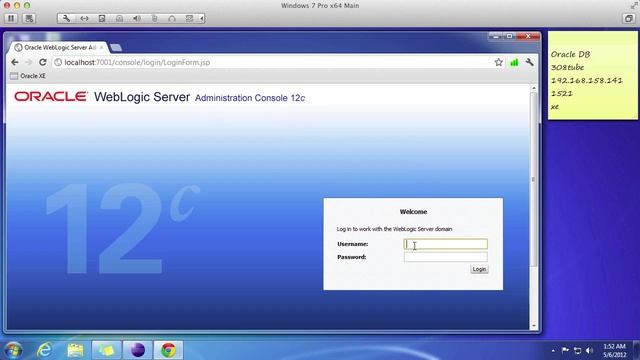Reload the WebLogic login page
This screenshot has width=640, height=360.
[42, 62]
